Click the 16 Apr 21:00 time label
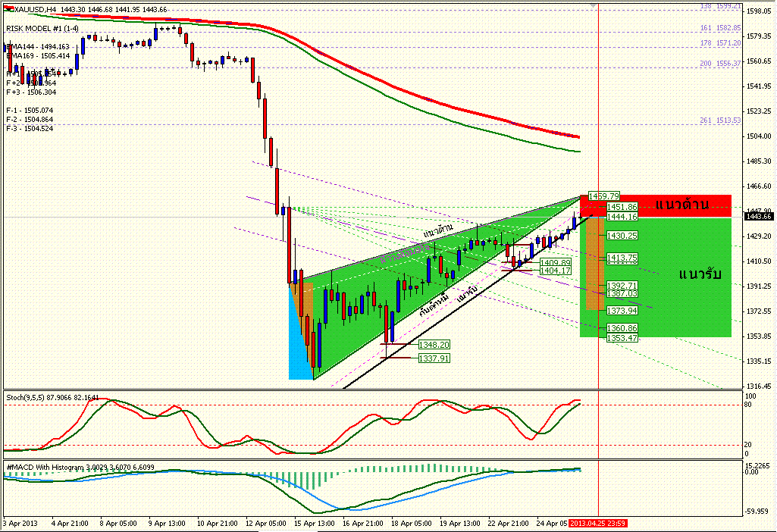 pos(363,523)
